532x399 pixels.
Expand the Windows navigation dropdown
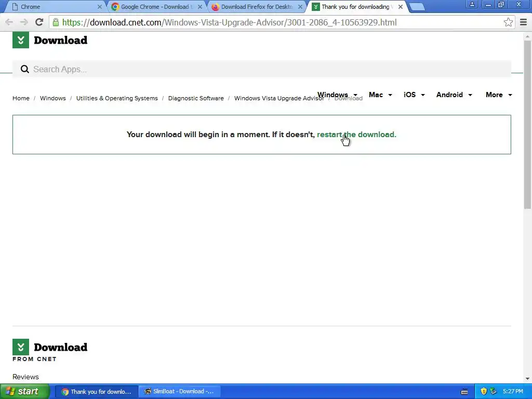coord(337,95)
